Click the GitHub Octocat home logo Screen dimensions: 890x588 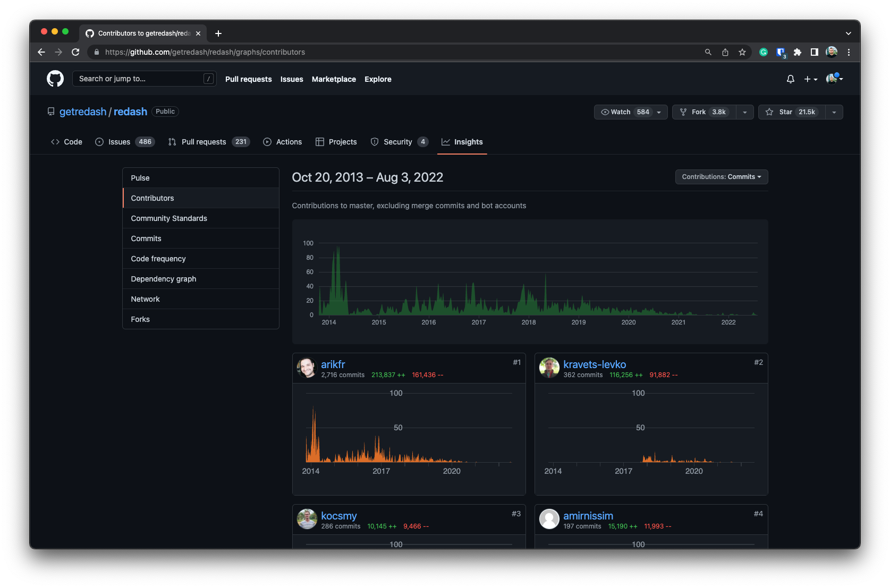pos(55,79)
